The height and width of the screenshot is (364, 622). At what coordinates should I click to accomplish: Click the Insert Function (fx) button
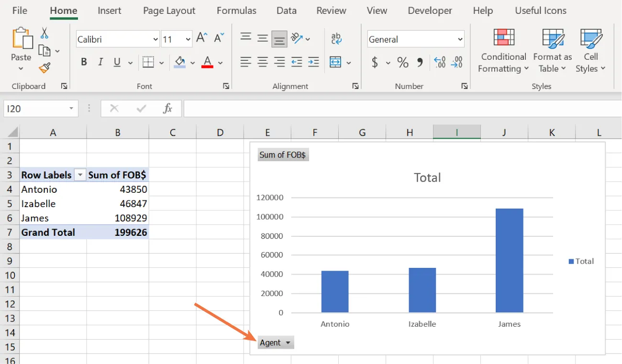point(168,108)
